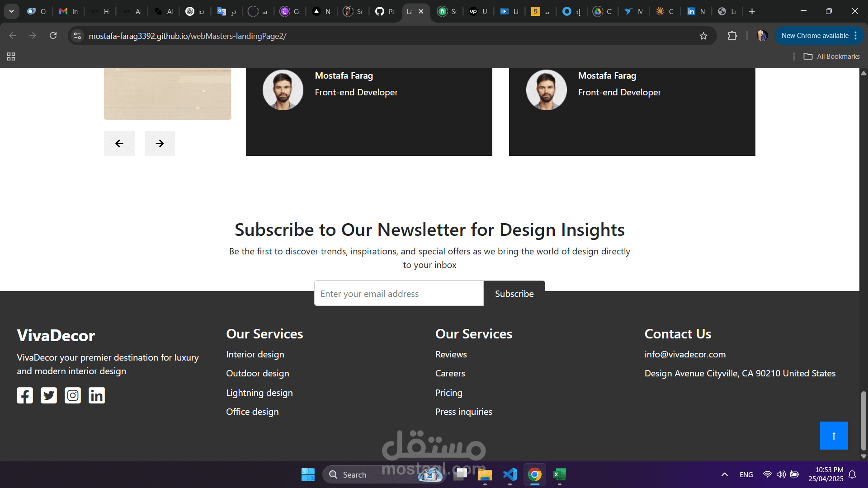868x488 pixels.
Task: Reload the current page
Action: (53, 36)
